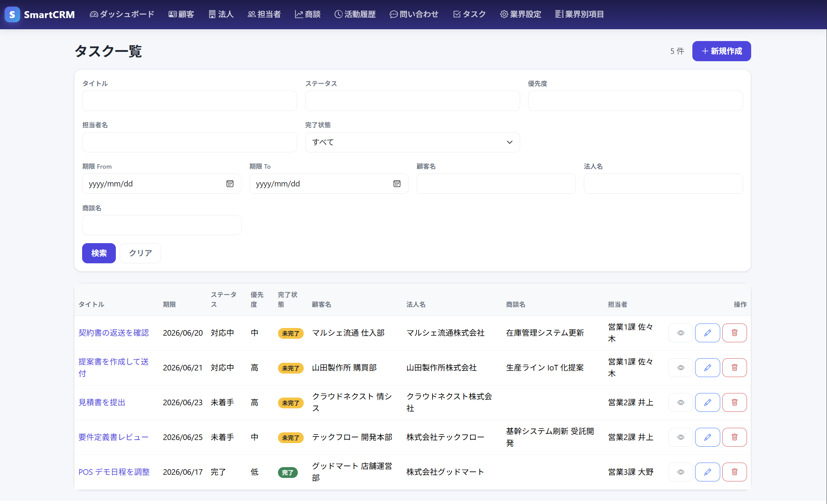Delete the 契約書の返送を確認 task
827x504 pixels.
point(734,333)
